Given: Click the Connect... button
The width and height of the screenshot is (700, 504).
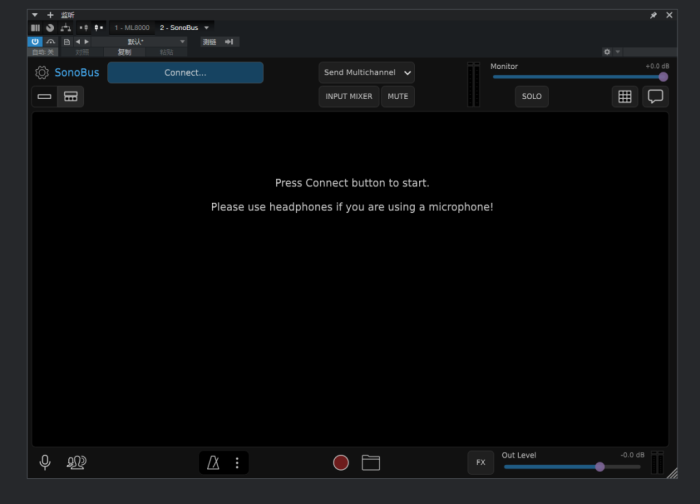Looking at the screenshot, I should (185, 73).
